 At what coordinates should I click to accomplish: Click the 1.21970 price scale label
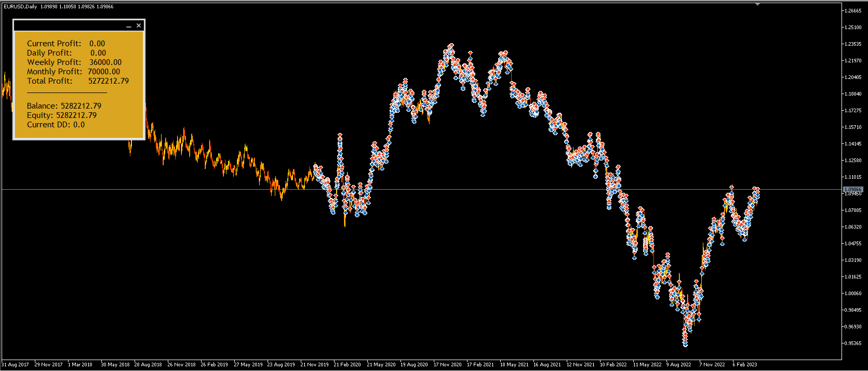[853, 61]
